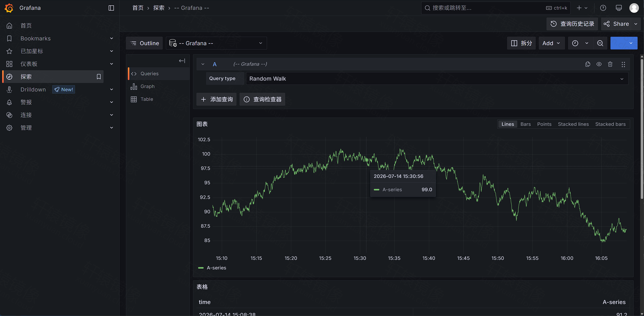Open the Add dropdown
The width and height of the screenshot is (644, 316).
(x=552, y=43)
